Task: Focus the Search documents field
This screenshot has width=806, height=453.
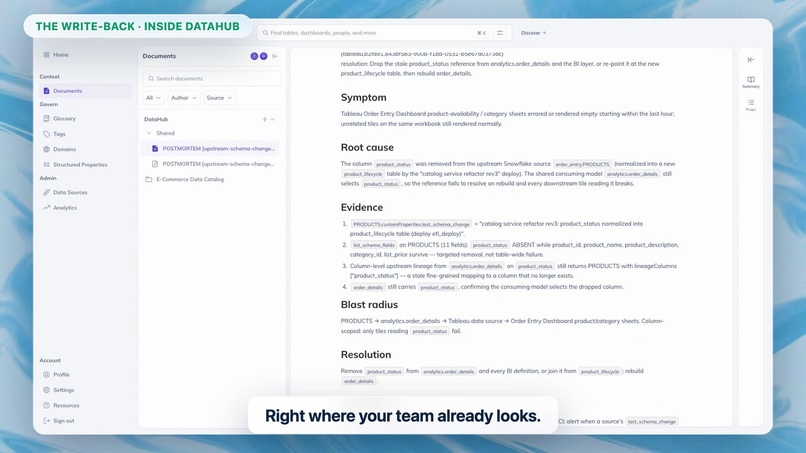Action: tap(211, 79)
